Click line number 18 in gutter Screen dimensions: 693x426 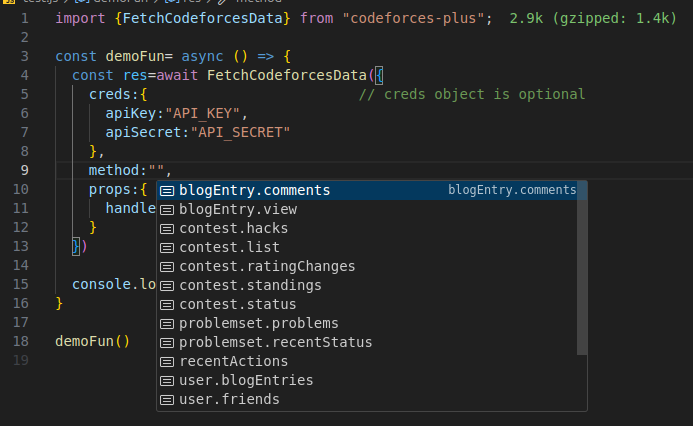[21, 341]
